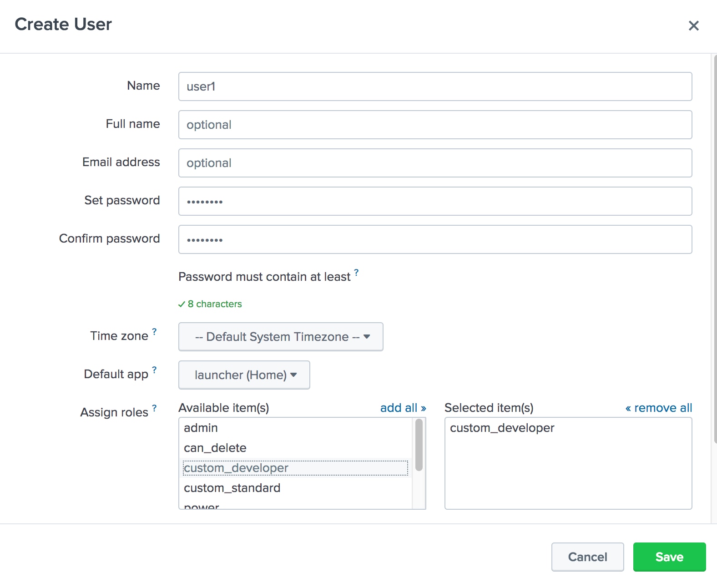The image size is (717, 588).
Task: Focus the Email address input field
Action: click(x=435, y=163)
